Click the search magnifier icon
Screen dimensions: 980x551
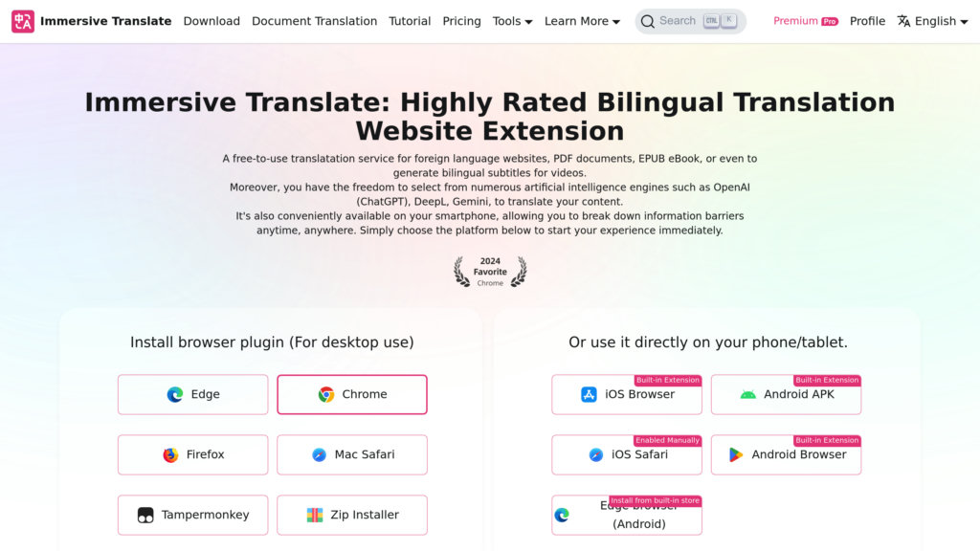[648, 20]
